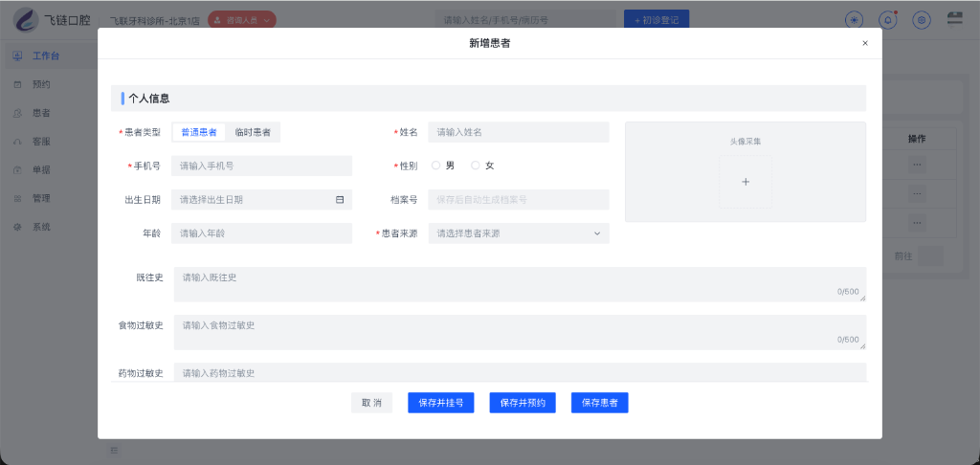Viewport: 980px width, 465px height.
Task: Click the 前往 page number box
Action: [930, 256]
